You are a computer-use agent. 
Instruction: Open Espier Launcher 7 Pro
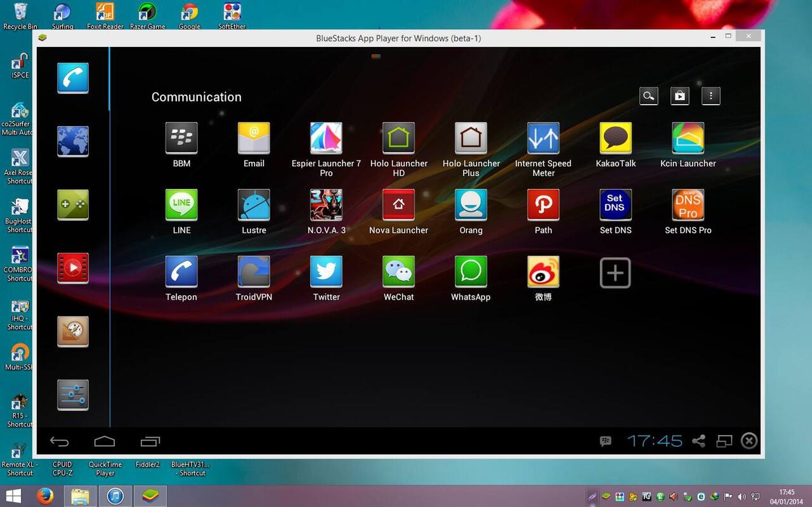326,138
